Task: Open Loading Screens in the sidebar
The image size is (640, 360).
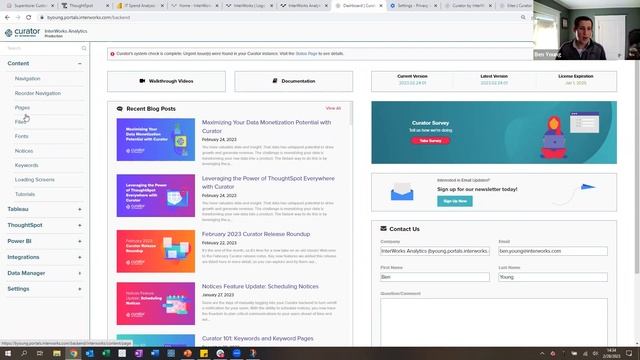Action: [35, 180]
